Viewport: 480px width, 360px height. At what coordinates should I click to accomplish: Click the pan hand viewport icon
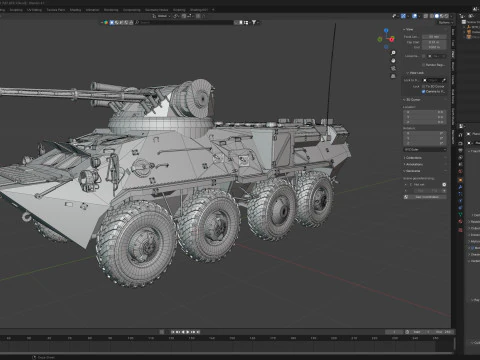pyautogui.click(x=393, y=61)
